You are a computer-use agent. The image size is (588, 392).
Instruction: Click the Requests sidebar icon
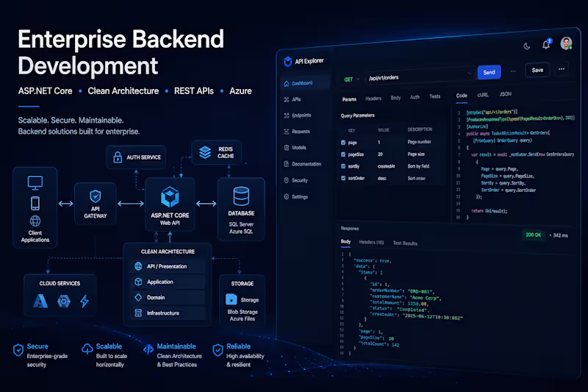click(x=287, y=132)
